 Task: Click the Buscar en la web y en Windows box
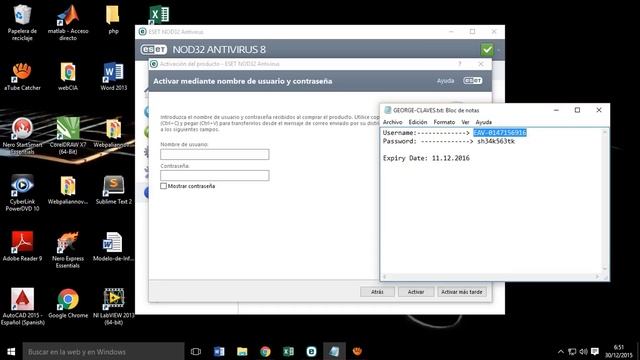click(103, 351)
